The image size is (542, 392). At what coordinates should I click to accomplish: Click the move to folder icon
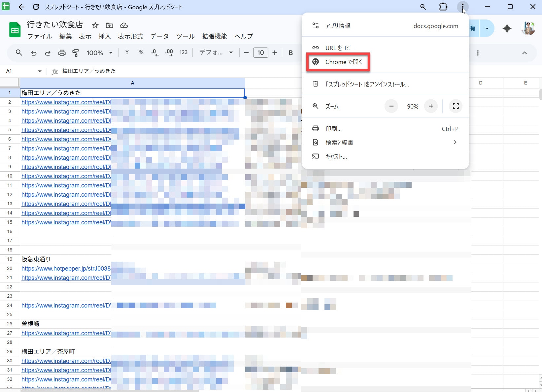pos(109,25)
